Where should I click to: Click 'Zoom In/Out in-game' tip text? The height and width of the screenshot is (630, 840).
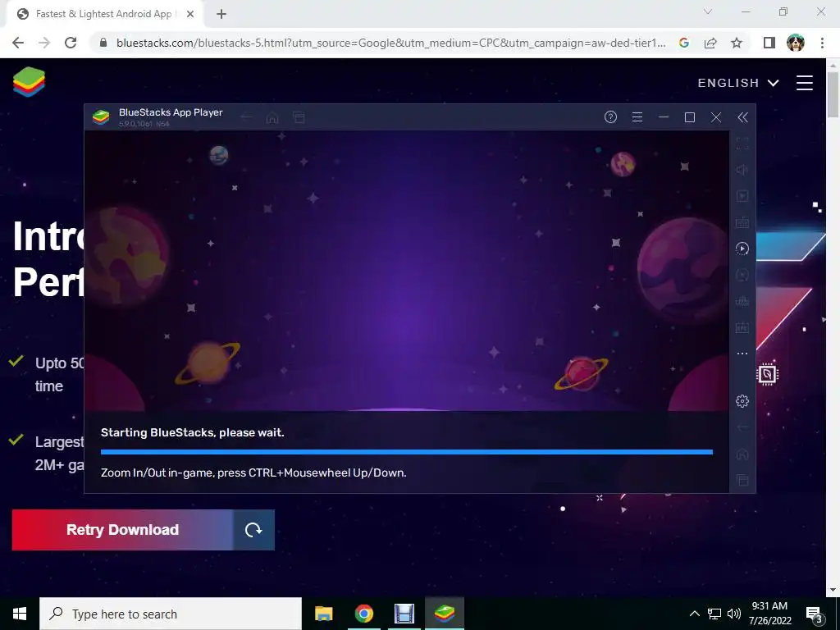tap(253, 473)
